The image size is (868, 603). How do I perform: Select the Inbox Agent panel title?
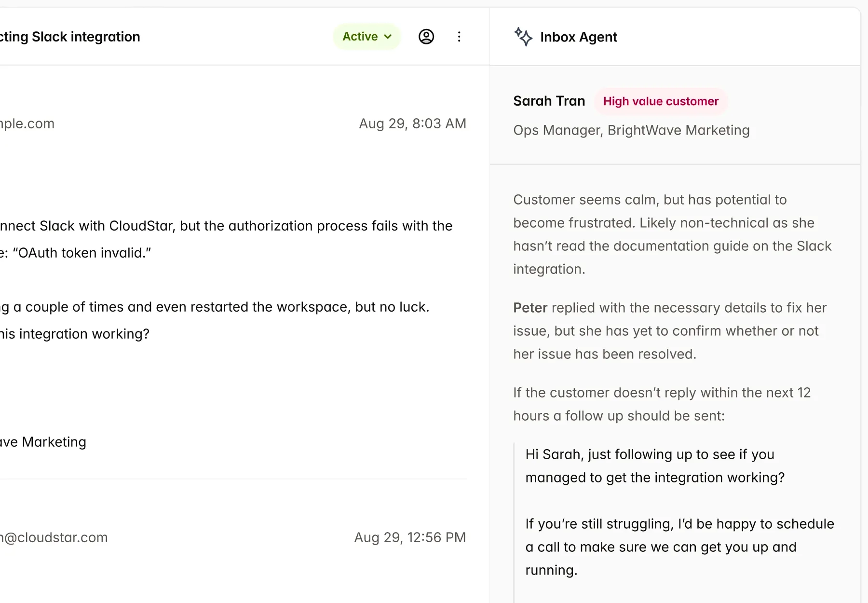(579, 37)
